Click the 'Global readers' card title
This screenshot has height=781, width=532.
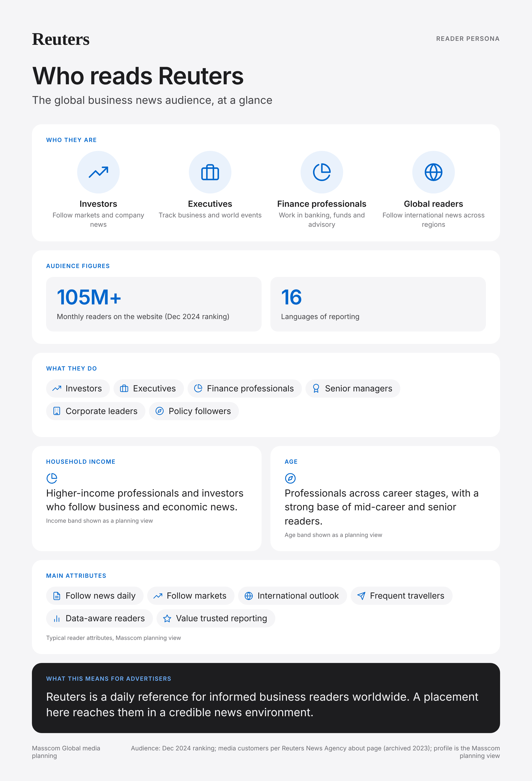433,204
